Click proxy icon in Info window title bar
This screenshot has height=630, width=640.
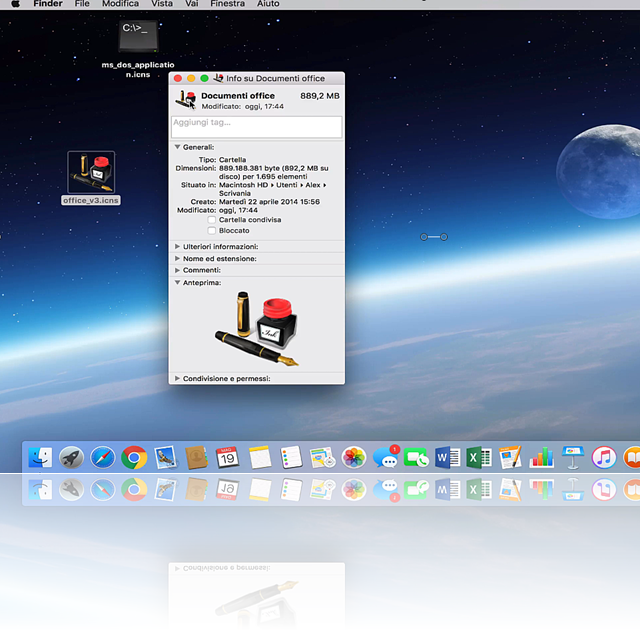[218, 78]
